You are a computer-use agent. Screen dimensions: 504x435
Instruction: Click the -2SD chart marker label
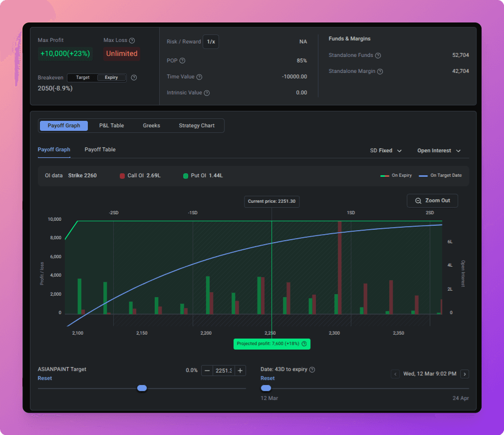(114, 213)
